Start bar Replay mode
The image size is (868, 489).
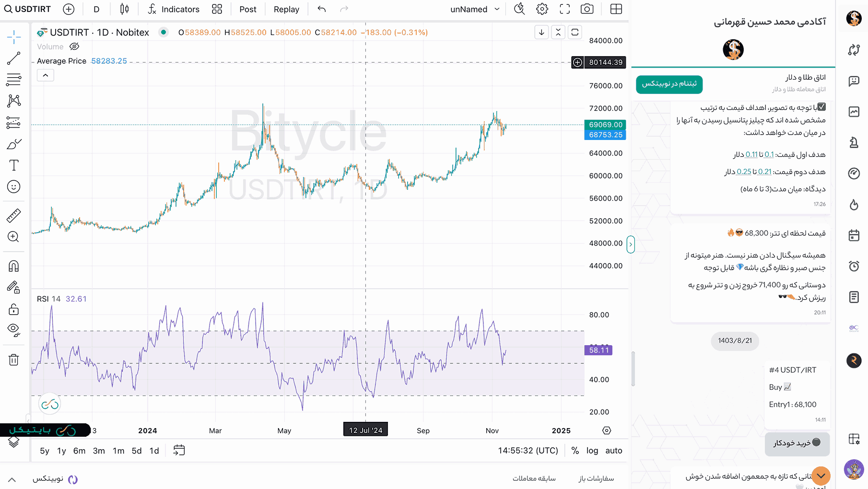click(x=286, y=9)
